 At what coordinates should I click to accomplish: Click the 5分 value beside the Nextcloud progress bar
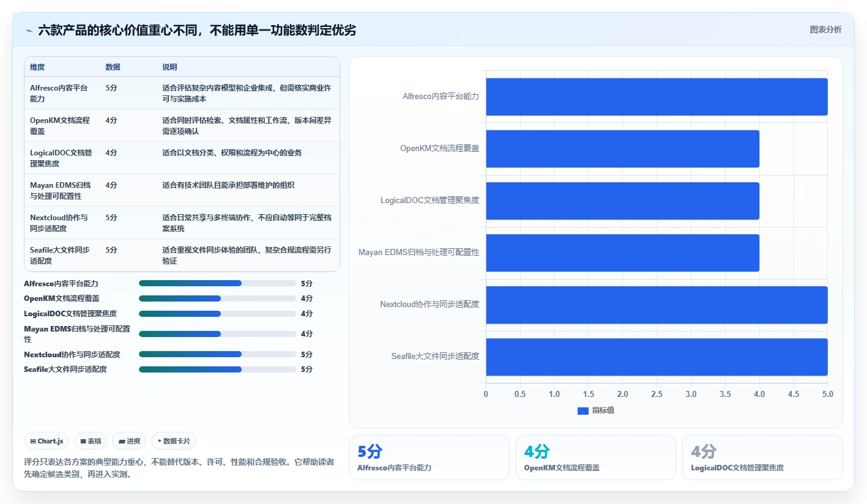[x=307, y=355]
